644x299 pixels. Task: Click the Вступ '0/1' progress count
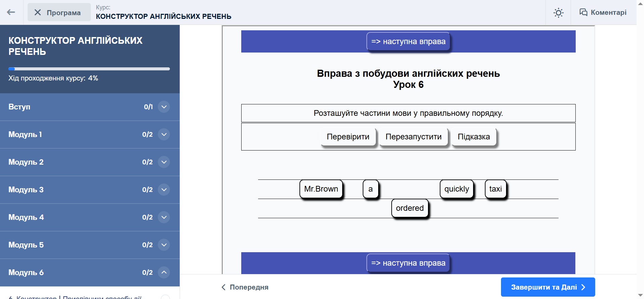click(x=148, y=107)
